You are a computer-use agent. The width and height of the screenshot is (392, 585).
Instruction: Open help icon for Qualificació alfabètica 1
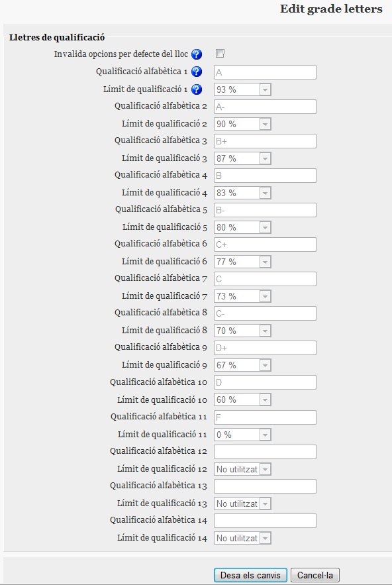point(197,72)
